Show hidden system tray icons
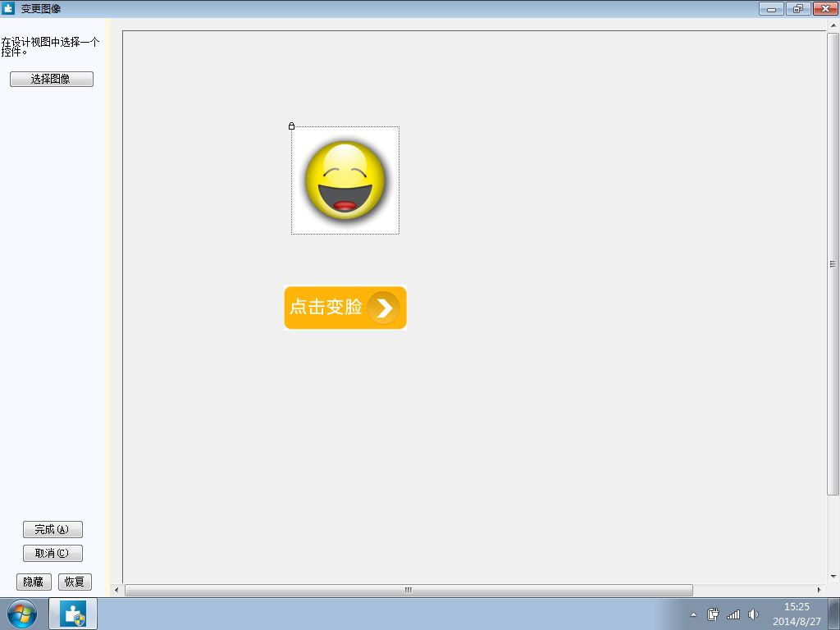The width and height of the screenshot is (840, 630). coord(693,614)
